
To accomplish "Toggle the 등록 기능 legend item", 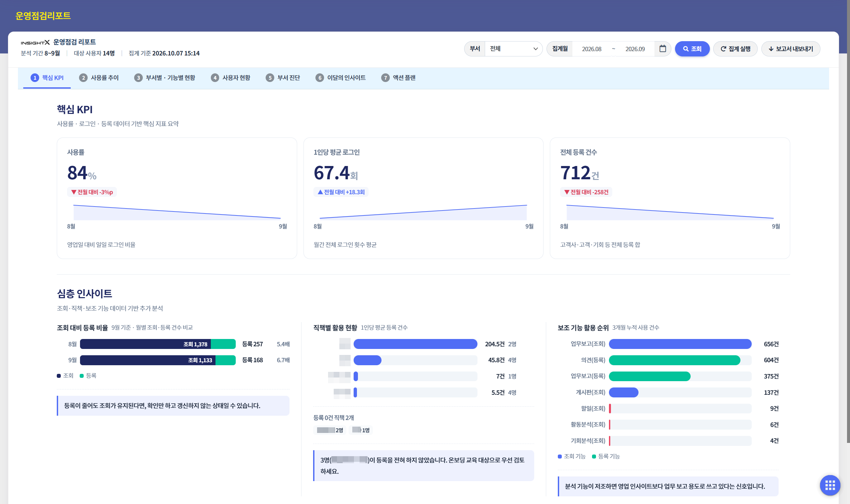I will coord(606,457).
